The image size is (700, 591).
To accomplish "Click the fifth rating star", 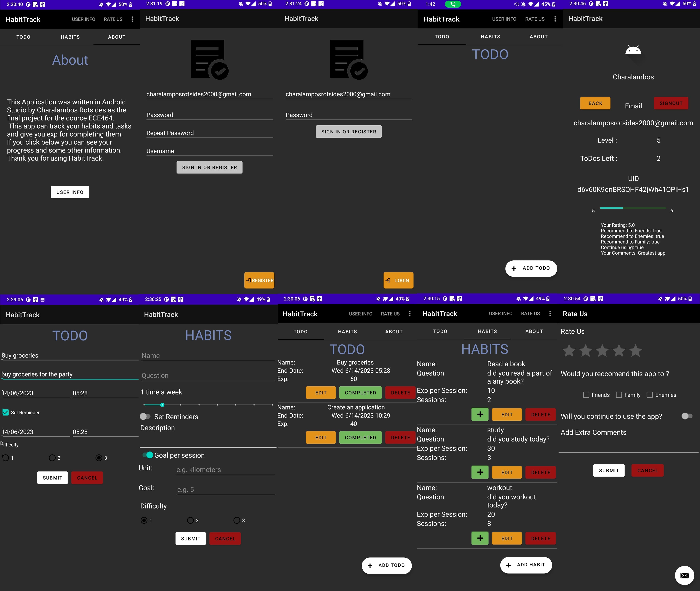I will pos(635,351).
